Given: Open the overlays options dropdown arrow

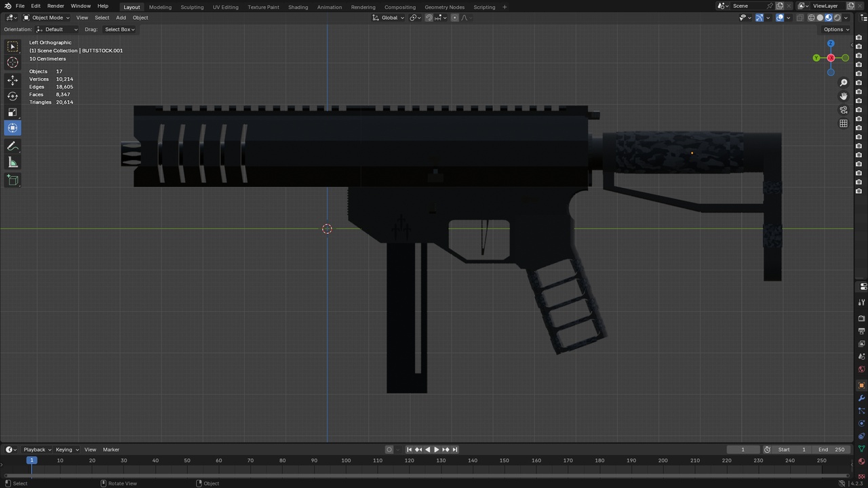Looking at the screenshot, I should pos(789,18).
